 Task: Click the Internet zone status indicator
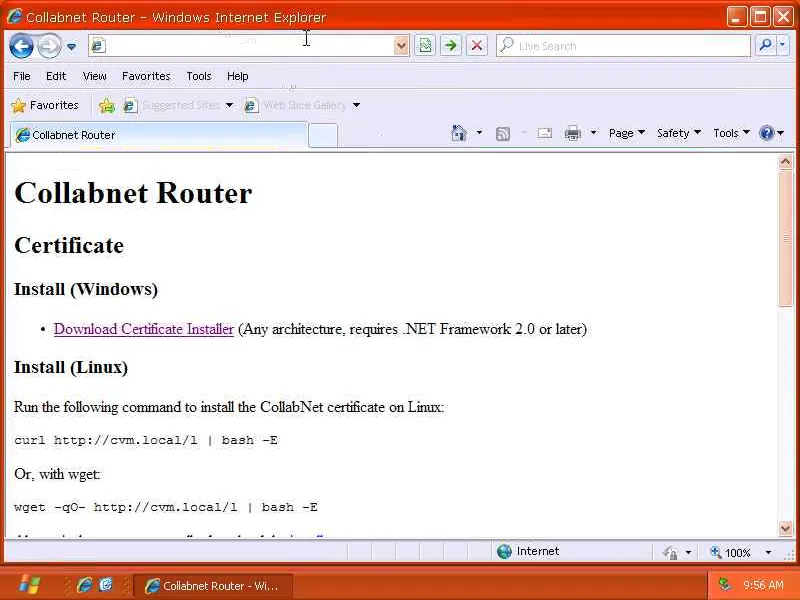pyautogui.click(x=528, y=551)
